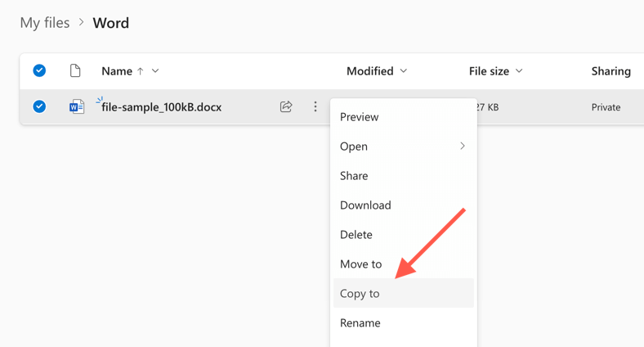Select Move to in the context menu
The image size is (644, 347).
click(x=360, y=264)
